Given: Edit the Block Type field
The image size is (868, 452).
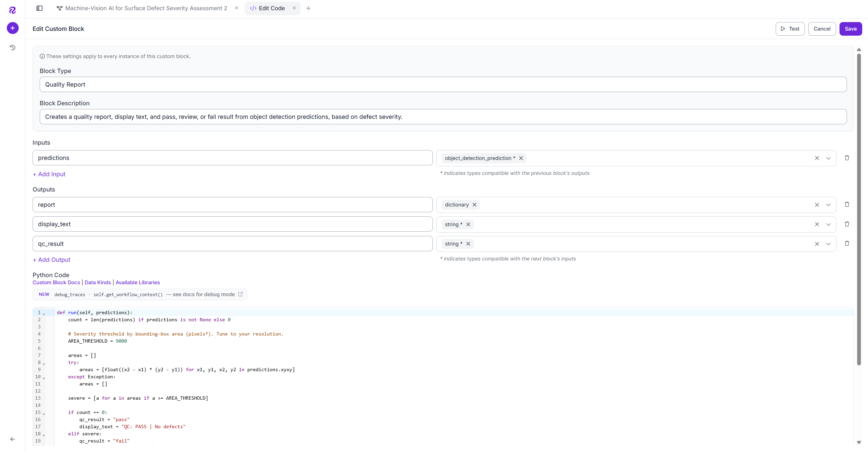Looking at the screenshot, I should tap(443, 85).
